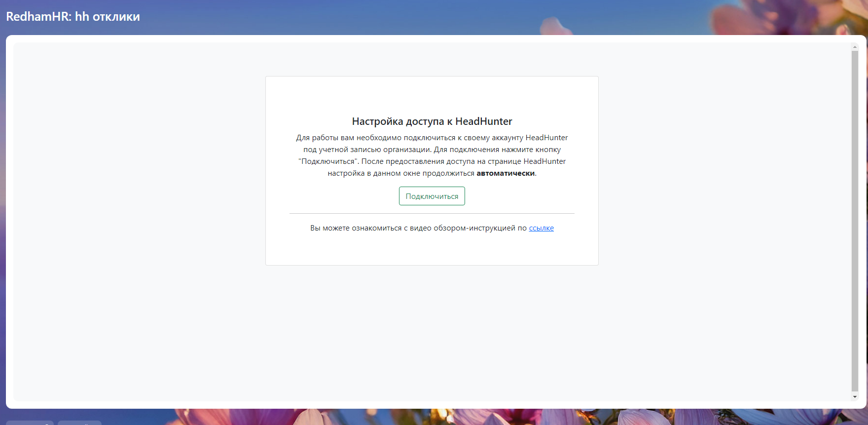Click the bold word "автоматически"
The image size is (868, 425).
pyautogui.click(x=506, y=173)
